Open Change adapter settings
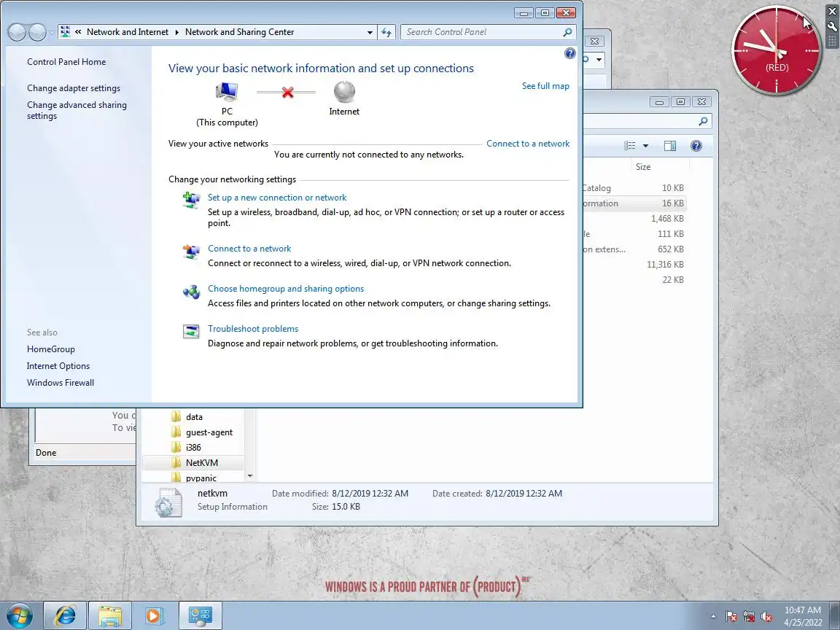Image resolution: width=840 pixels, height=630 pixels. pos(74,87)
